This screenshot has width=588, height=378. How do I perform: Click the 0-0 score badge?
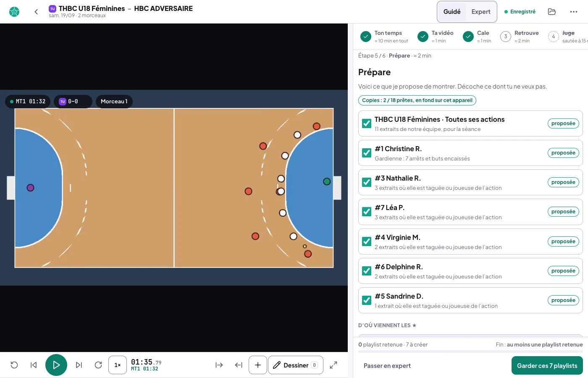click(x=73, y=102)
